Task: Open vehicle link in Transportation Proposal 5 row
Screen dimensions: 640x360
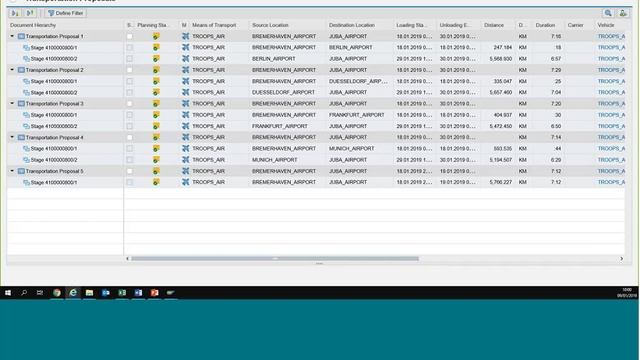Action: (611, 171)
